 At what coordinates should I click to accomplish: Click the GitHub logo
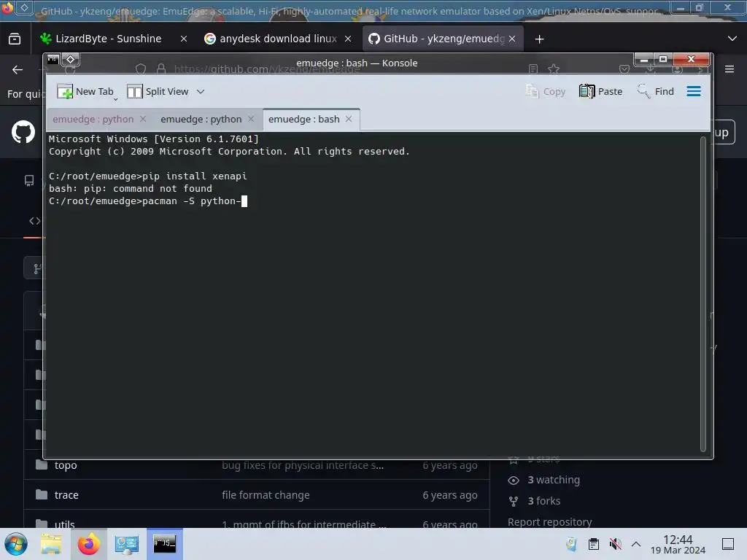coord(23,132)
